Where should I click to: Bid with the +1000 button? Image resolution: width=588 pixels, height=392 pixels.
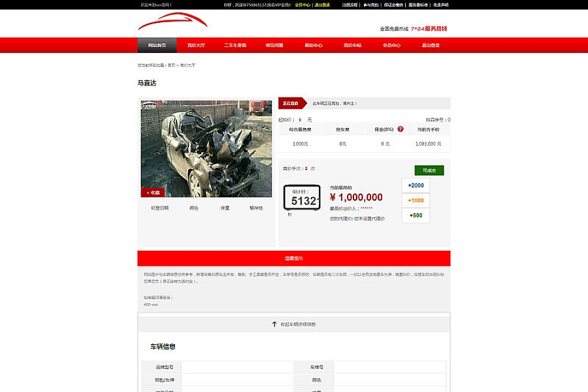(416, 201)
